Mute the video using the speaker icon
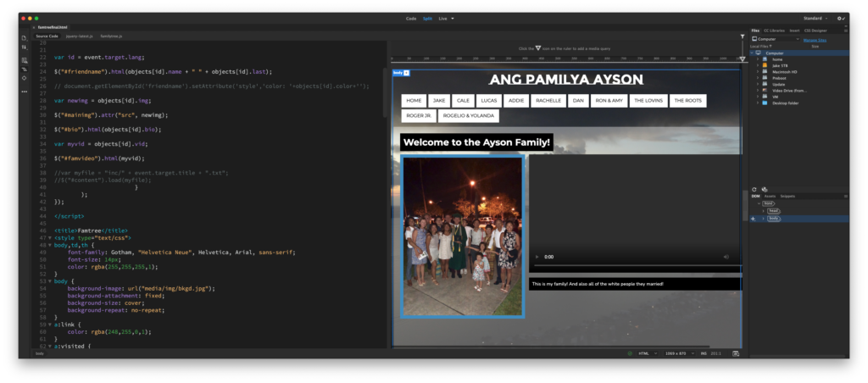The image size is (868, 383). [x=726, y=256]
